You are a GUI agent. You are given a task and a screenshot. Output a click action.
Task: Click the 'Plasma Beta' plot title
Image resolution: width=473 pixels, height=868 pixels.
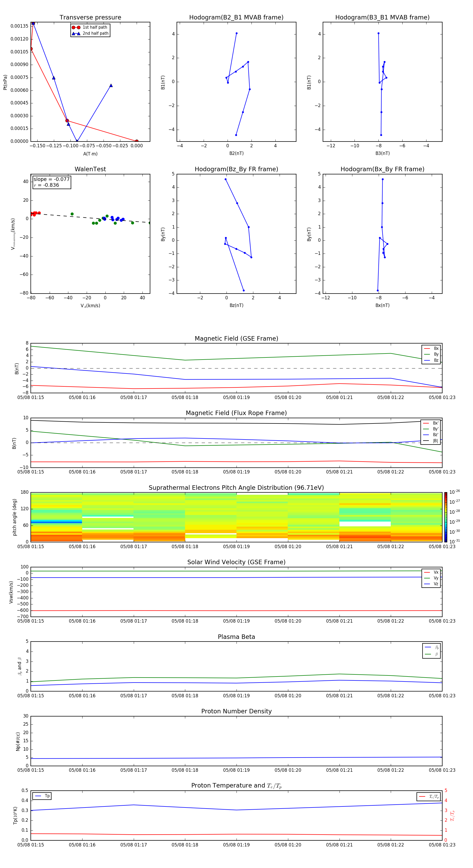click(x=236, y=637)
